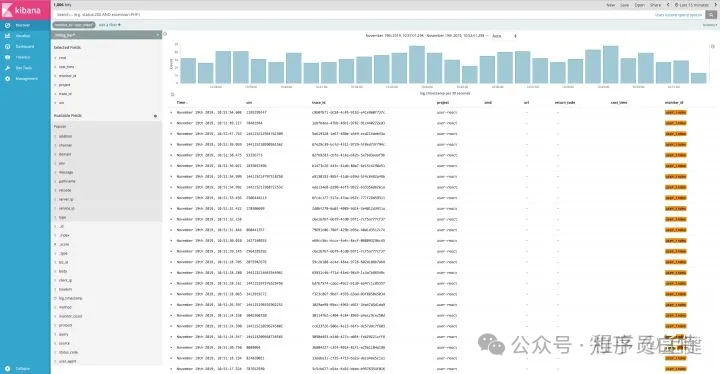The width and height of the screenshot is (720, 374).
Task: Open the Last 15 minutes time picker
Action: click(x=692, y=5)
